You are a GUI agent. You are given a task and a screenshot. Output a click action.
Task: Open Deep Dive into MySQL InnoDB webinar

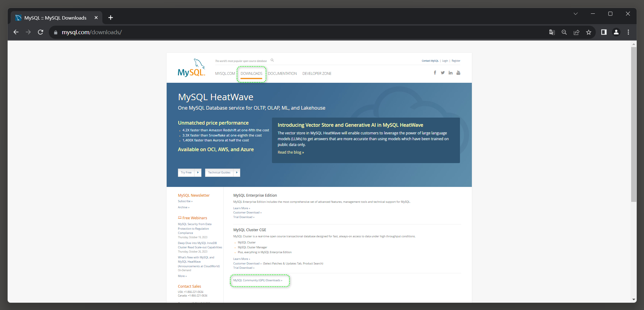pos(200,245)
